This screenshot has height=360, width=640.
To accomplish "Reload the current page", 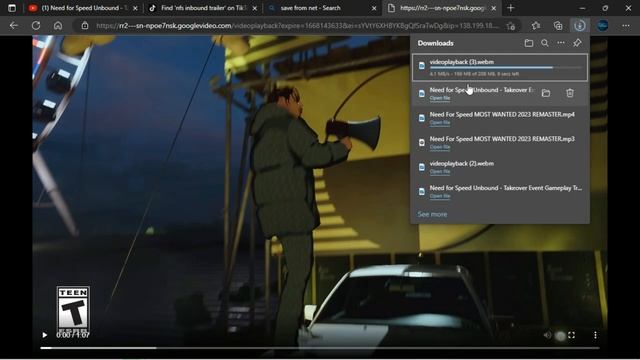I will pos(36,25).
